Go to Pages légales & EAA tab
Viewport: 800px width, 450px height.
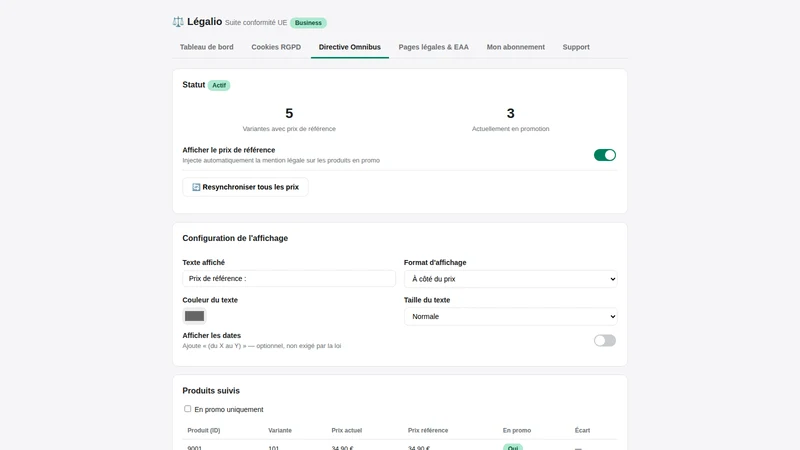(433, 47)
